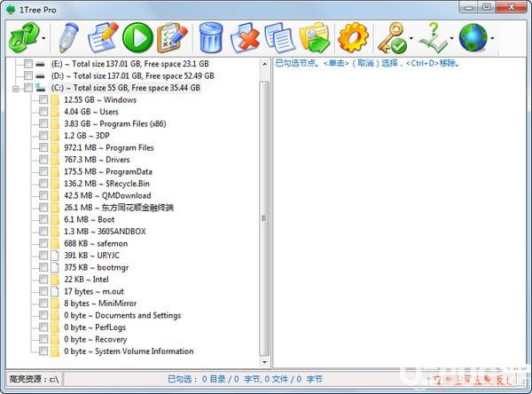Tick the 3DP folder checkbox
The width and height of the screenshot is (532, 394).
[x=43, y=136]
